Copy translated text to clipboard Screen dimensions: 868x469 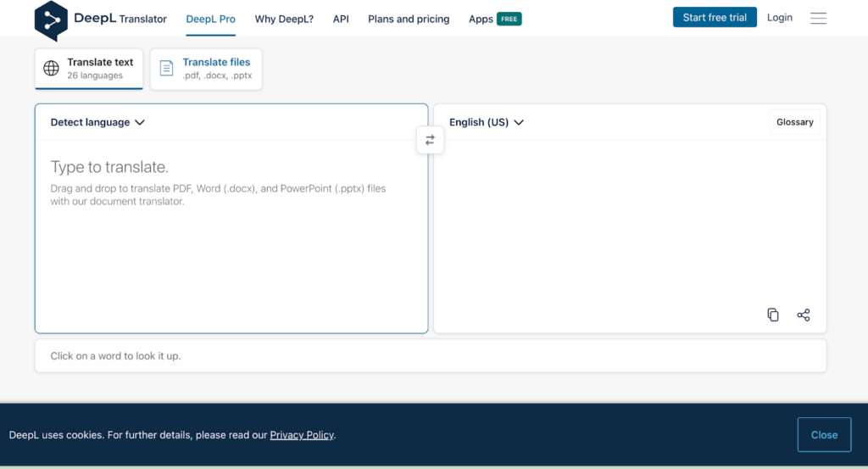[x=773, y=315]
